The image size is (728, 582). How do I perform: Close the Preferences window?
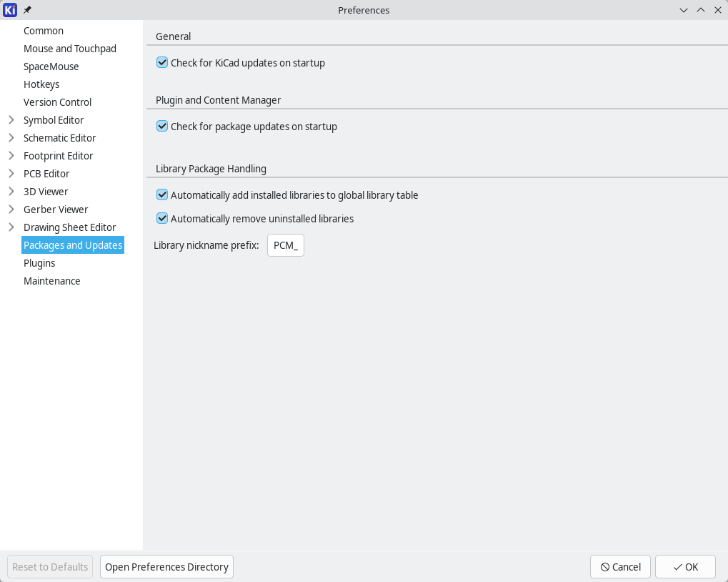coord(718,10)
